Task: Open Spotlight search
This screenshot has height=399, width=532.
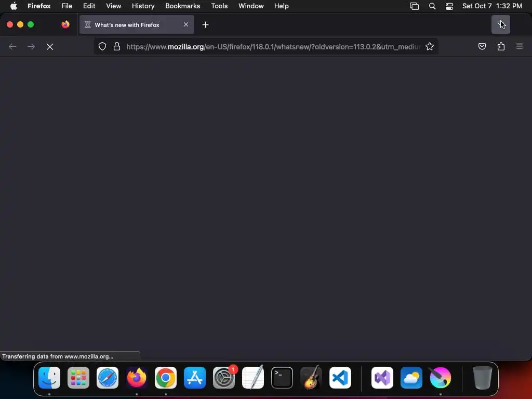Action: (x=432, y=6)
